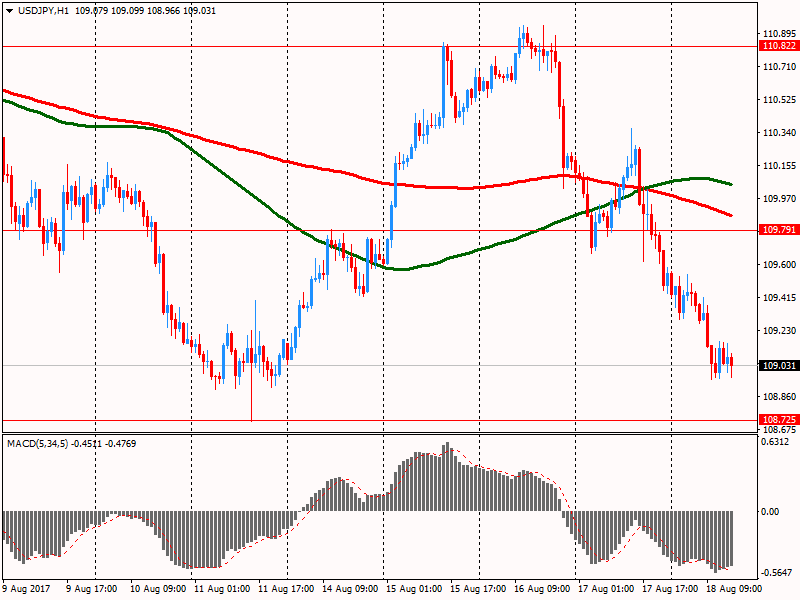
Task: Click the 9 Aug 2017 time label
Action: [27, 589]
